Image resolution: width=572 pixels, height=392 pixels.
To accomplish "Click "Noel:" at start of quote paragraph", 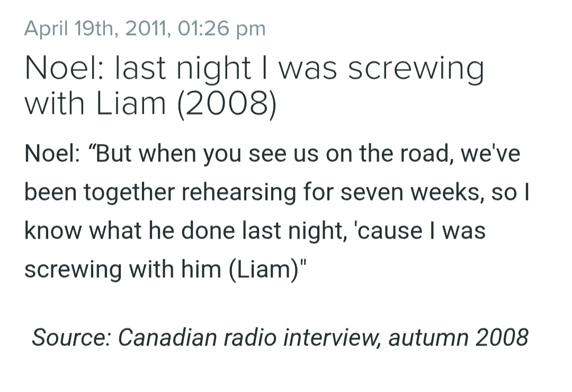I will click(52, 153).
